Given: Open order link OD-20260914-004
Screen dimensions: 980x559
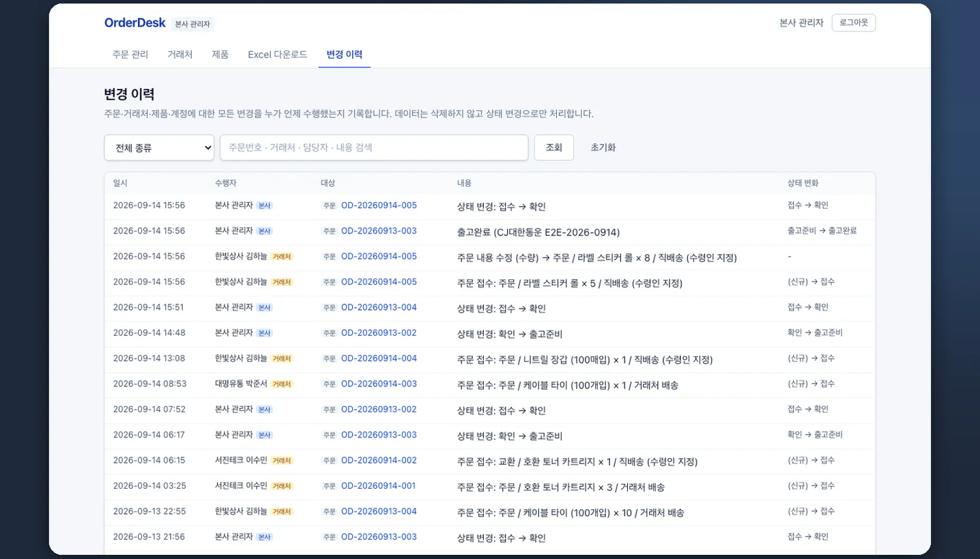Looking at the screenshot, I should pos(379,358).
